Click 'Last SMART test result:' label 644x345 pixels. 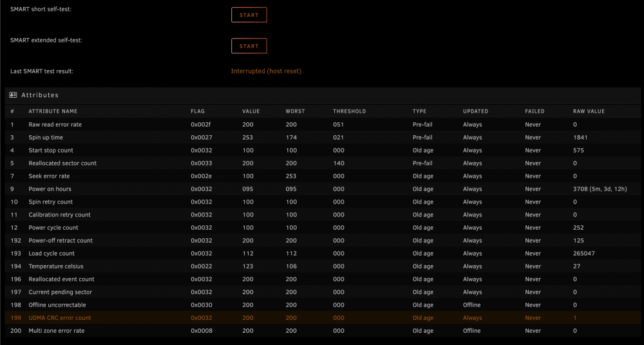tap(42, 71)
